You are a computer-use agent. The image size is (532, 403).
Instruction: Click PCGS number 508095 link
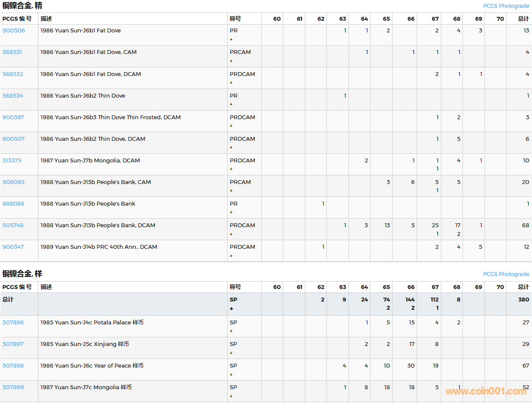click(x=13, y=182)
